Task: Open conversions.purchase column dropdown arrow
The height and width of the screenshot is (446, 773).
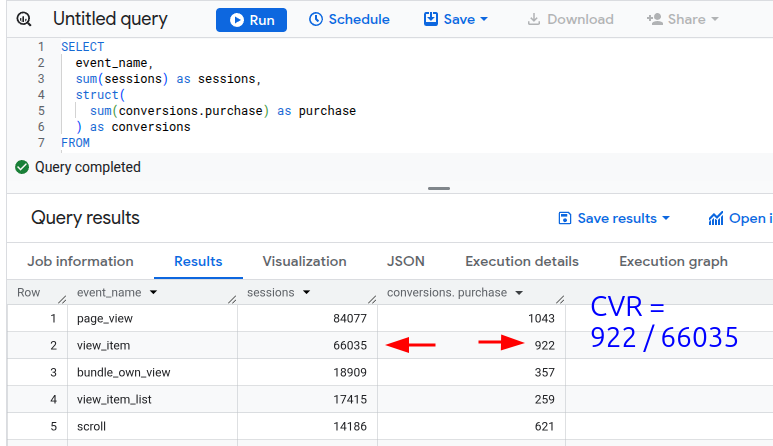Action: (518, 293)
